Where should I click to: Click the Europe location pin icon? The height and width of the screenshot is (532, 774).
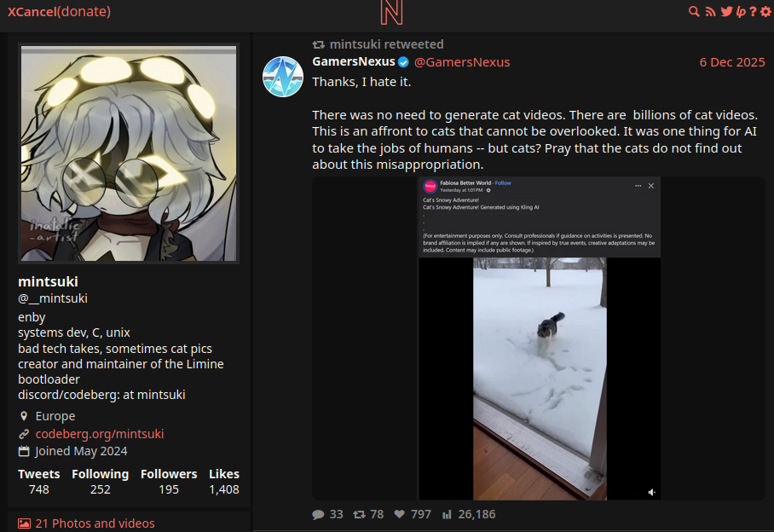coord(24,416)
